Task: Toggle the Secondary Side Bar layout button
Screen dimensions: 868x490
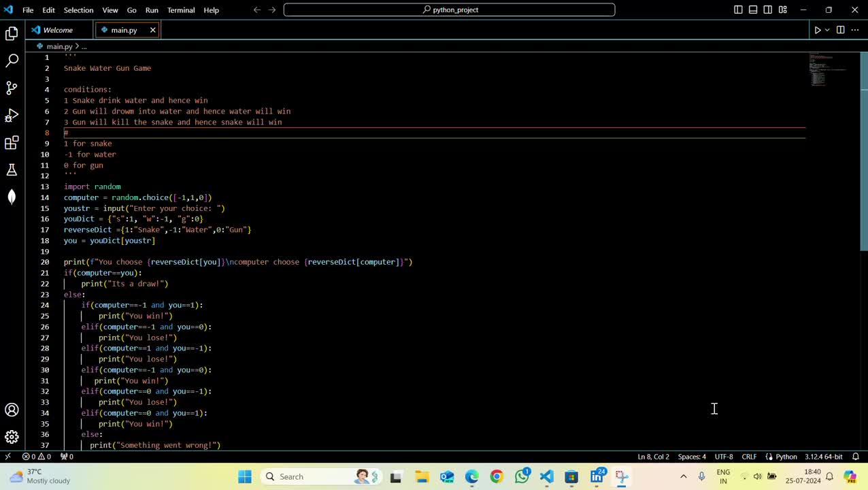Action: click(768, 10)
